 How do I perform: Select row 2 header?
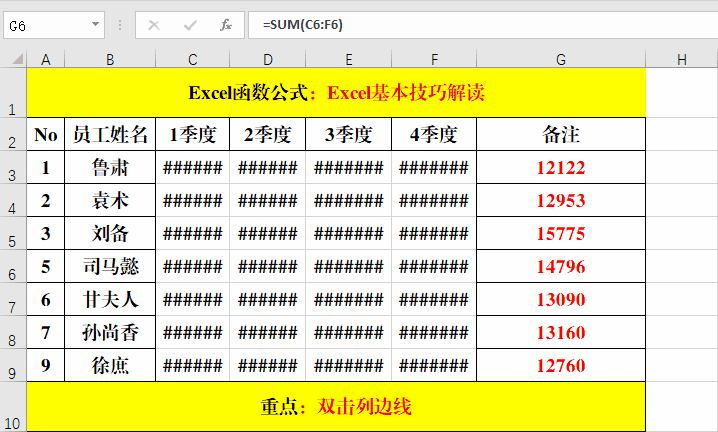tap(13, 134)
